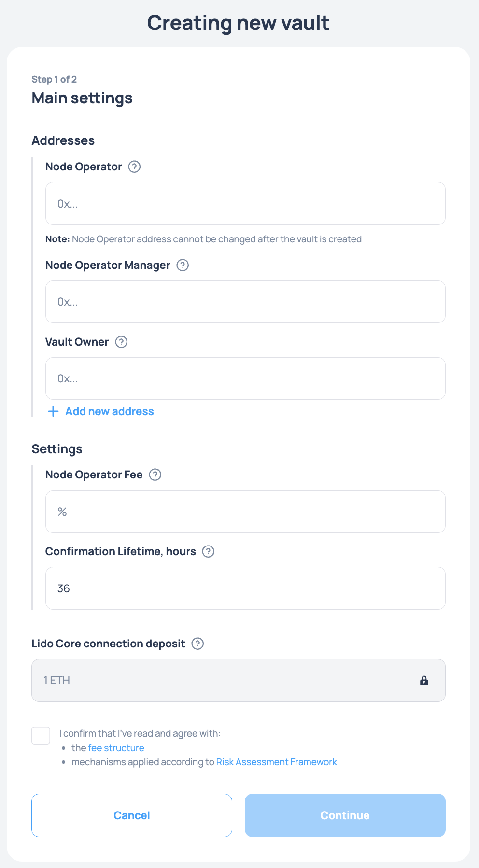
Task: Select Add new address
Action: 109,411
